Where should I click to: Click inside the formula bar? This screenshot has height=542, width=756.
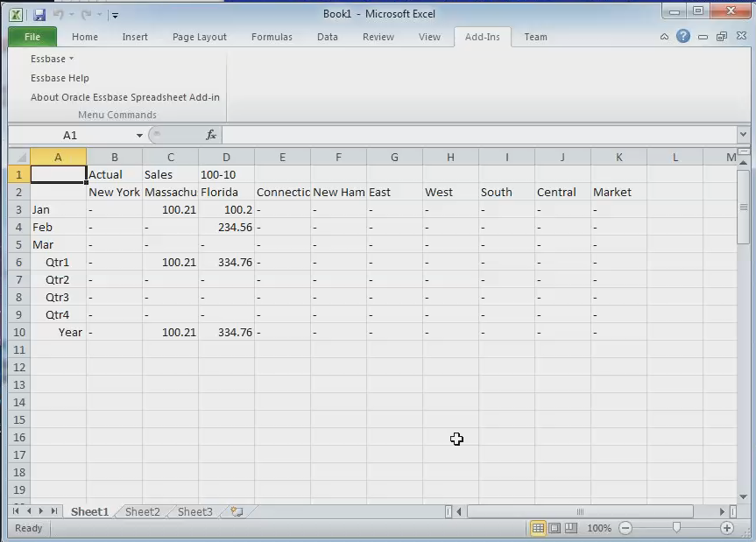point(479,136)
